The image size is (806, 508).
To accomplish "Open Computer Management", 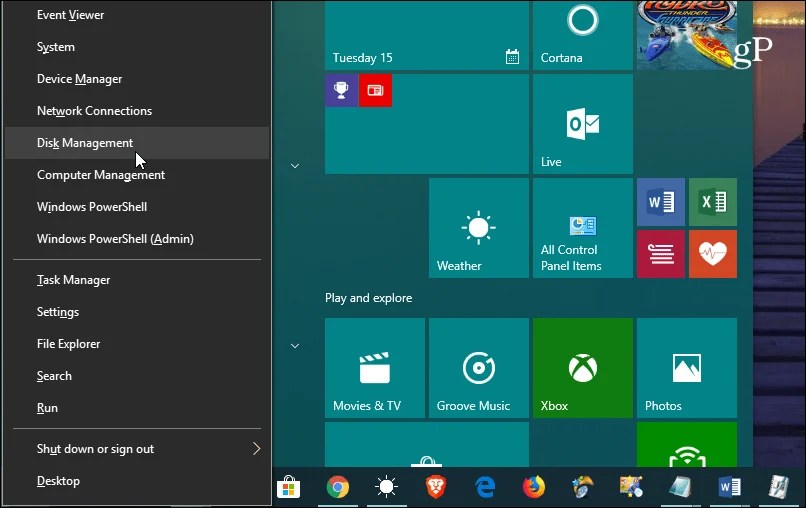I will 137,175.
